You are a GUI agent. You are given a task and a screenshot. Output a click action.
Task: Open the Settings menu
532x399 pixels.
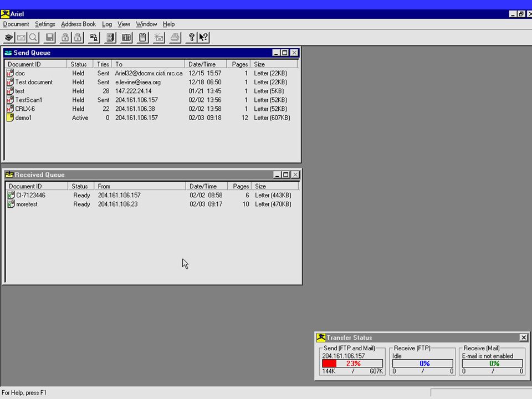click(x=45, y=24)
